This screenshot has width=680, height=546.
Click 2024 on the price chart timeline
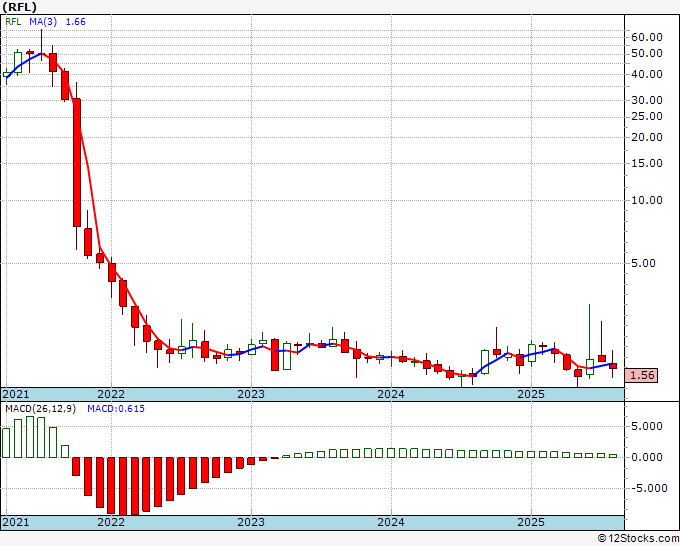(391, 394)
